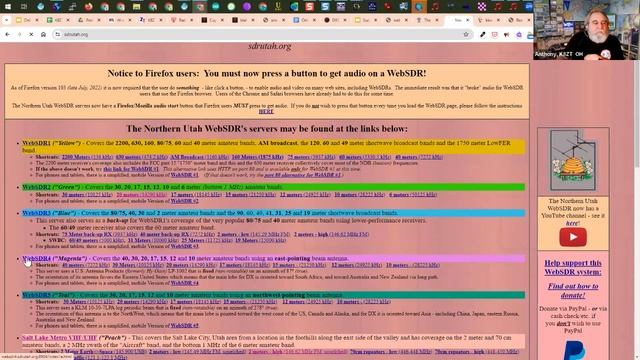Open the tab dropdown at tab strip start

pyautogui.click(x=6, y=20)
